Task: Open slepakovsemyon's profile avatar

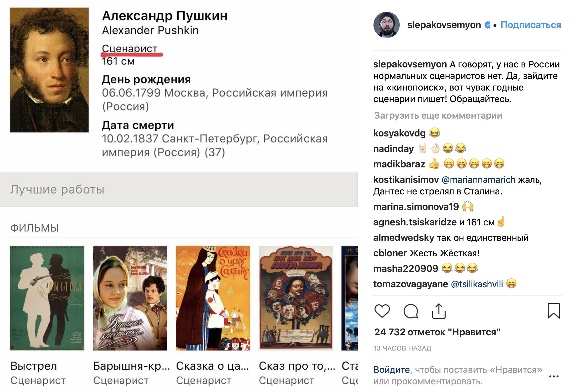Action: click(387, 25)
